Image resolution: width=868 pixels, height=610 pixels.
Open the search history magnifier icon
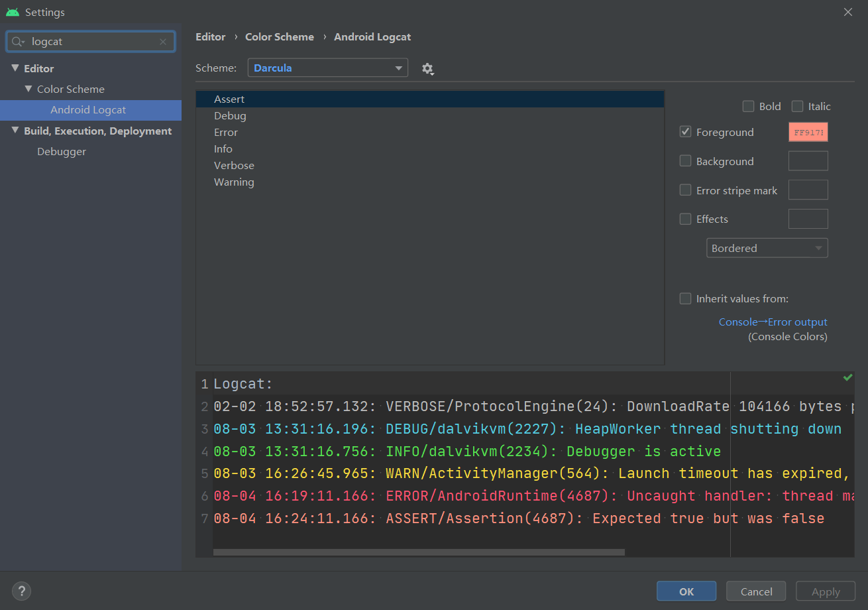pos(19,41)
